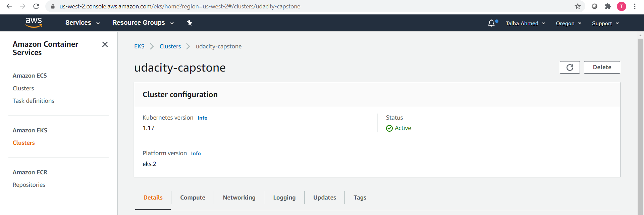Click the Delete cluster button

tap(602, 67)
